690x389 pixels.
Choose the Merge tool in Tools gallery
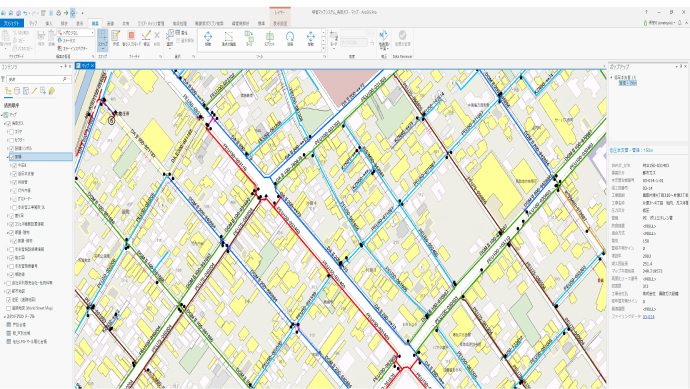coord(249,38)
